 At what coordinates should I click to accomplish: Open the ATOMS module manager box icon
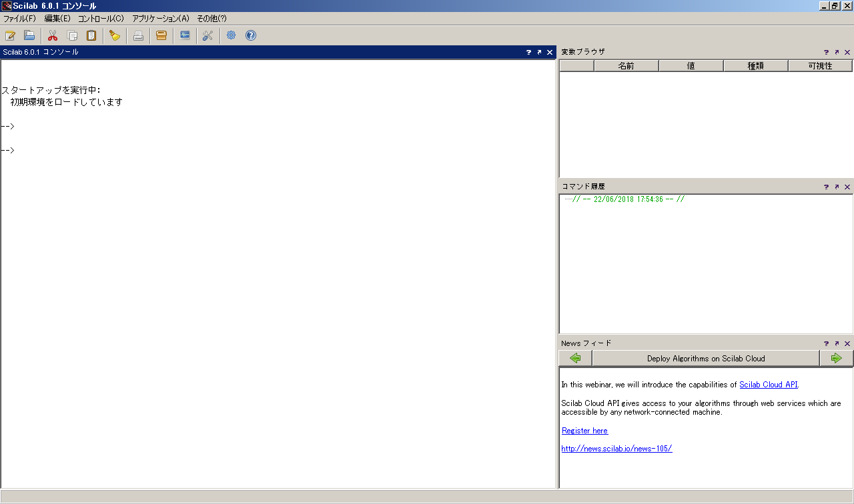point(161,35)
